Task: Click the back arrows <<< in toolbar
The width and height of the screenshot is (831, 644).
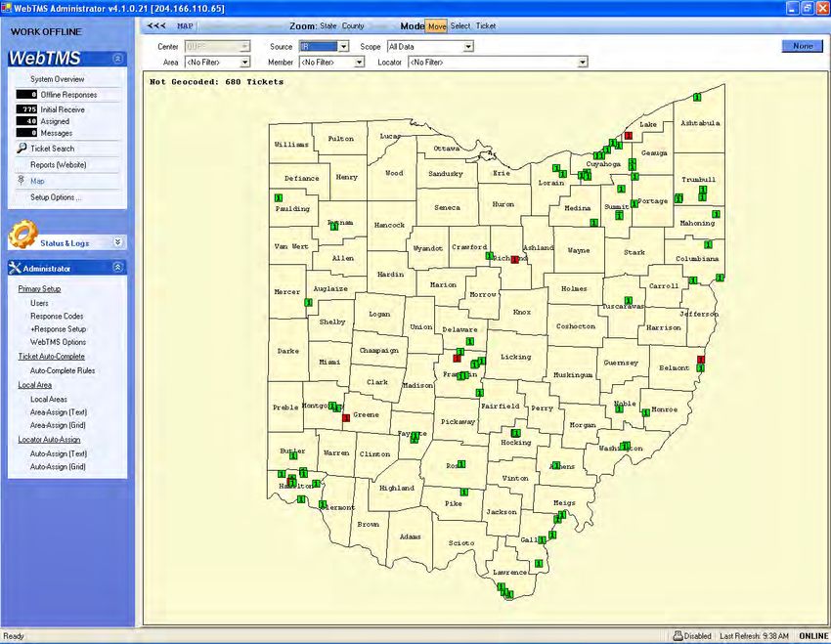Action: [156, 25]
